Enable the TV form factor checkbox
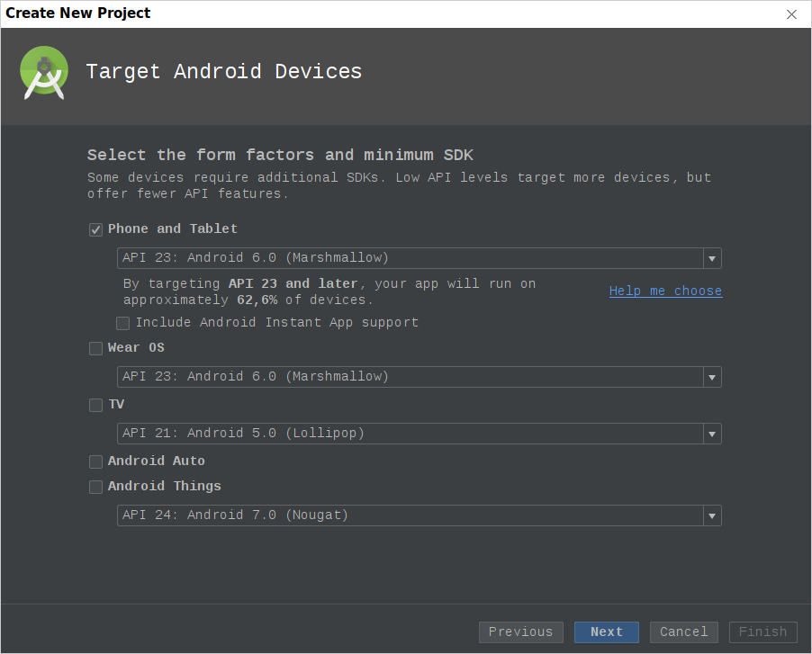 (x=95, y=405)
